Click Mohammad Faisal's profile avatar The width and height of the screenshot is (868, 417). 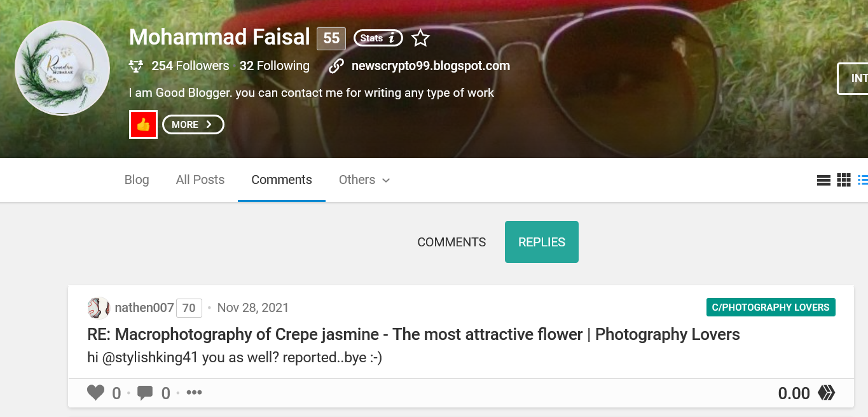[x=62, y=68]
